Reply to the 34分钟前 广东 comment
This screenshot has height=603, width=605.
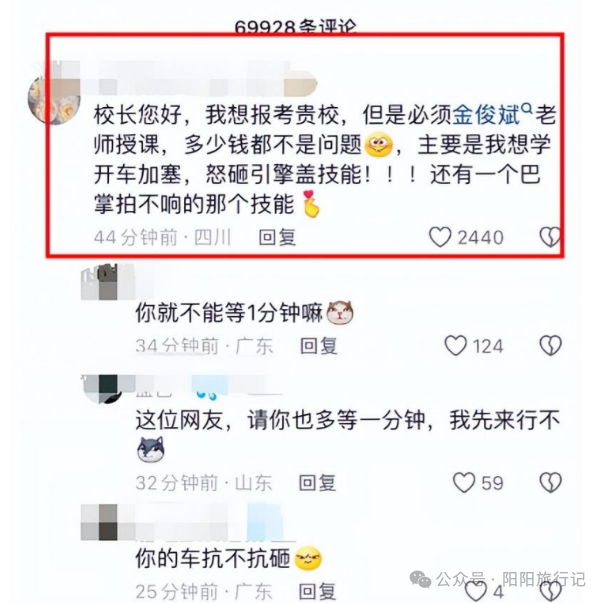pyautogui.click(x=319, y=346)
